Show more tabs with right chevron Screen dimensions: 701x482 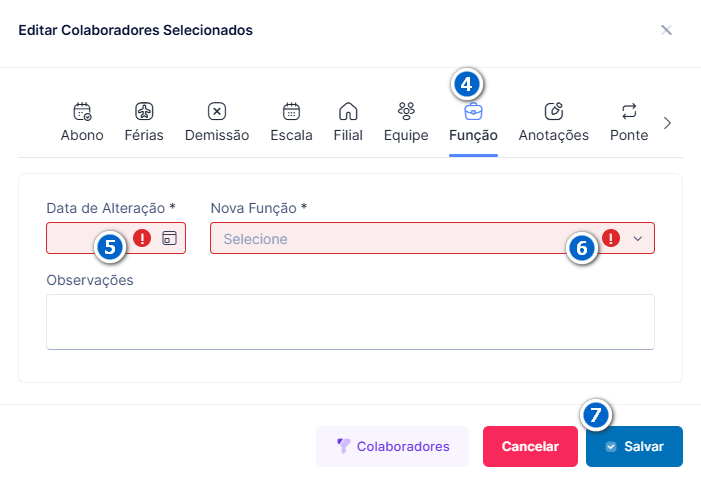click(x=667, y=123)
